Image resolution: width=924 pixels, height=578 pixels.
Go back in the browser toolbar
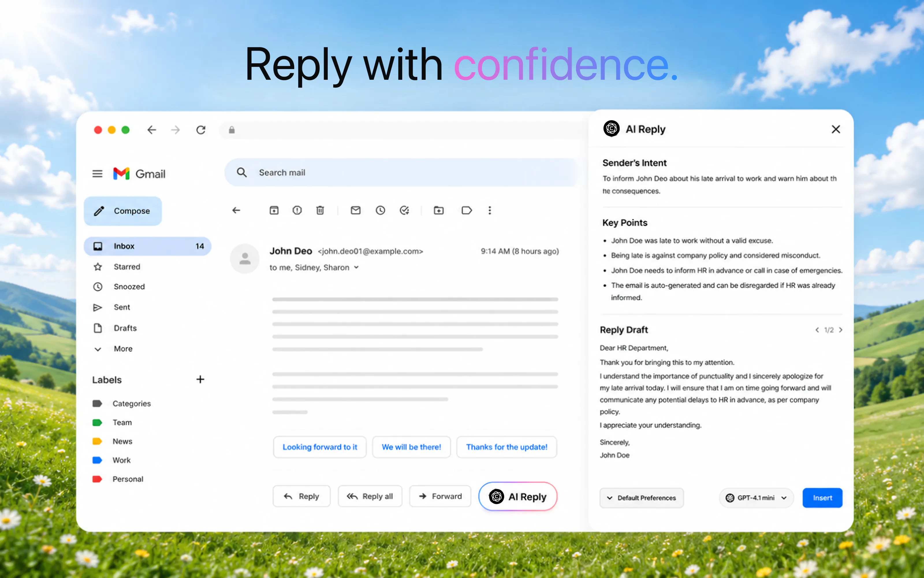click(x=152, y=130)
